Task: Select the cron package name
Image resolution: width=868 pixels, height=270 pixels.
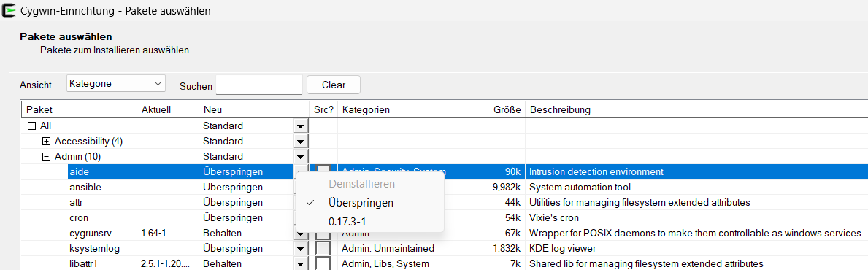Action: pos(78,218)
